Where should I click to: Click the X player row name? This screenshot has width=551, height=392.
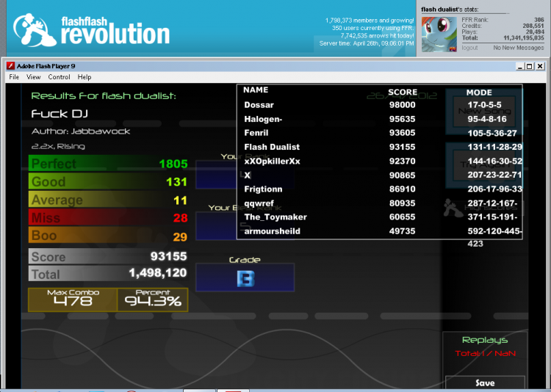pyautogui.click(x=248, y=175)
